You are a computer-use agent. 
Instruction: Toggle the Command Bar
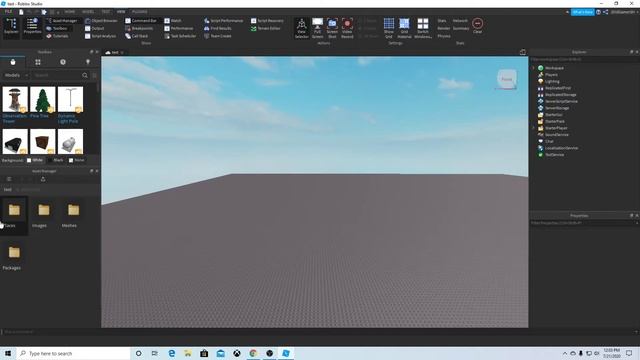click(141, 20)
